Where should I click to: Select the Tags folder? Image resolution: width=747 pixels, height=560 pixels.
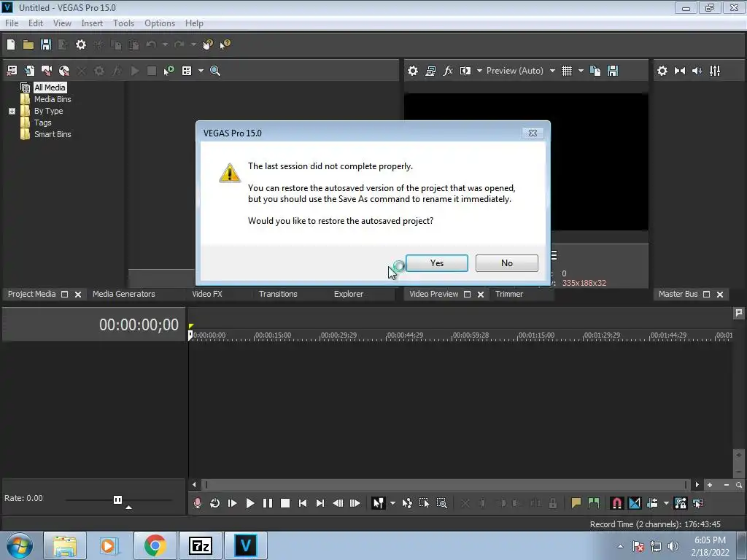coord(42,122)
